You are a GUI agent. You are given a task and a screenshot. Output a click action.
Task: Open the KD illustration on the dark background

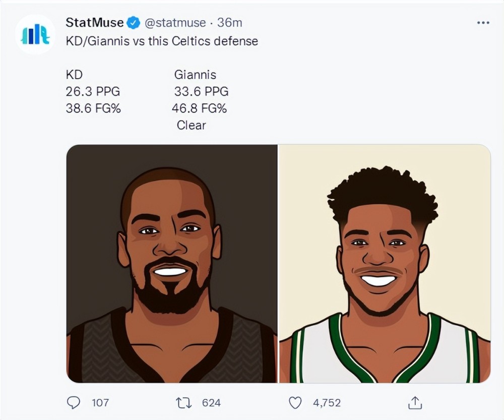pos(172,264)
